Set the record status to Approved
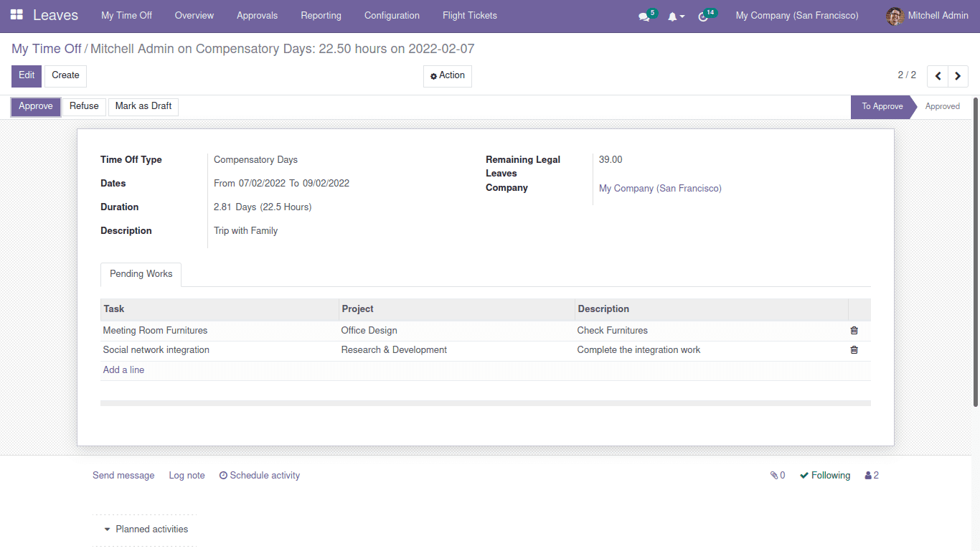980x551 pixels. tap(943, 106)
